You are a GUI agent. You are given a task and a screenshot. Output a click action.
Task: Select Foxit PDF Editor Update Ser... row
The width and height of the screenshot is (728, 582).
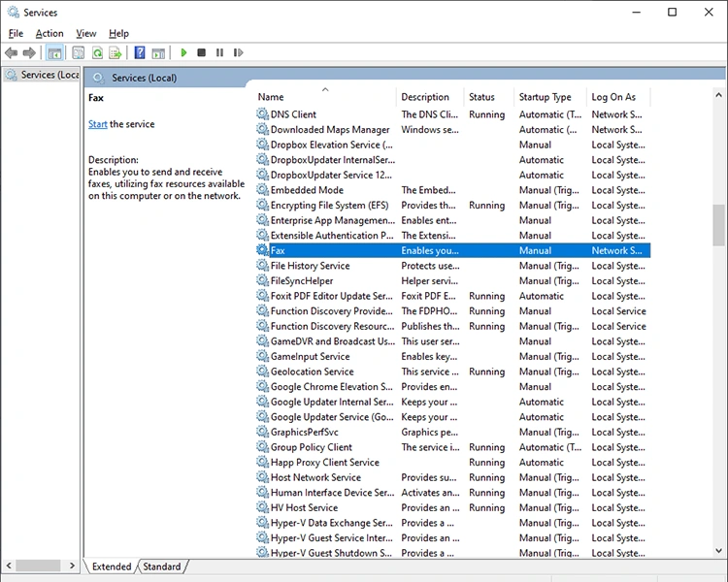pyautogui.click(x=452, y=296)
